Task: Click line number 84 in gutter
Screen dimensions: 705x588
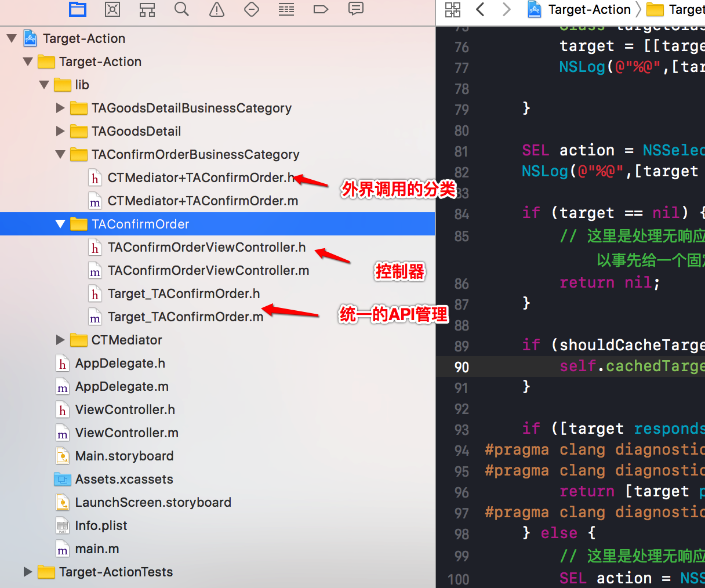Action: pos(461,214)
